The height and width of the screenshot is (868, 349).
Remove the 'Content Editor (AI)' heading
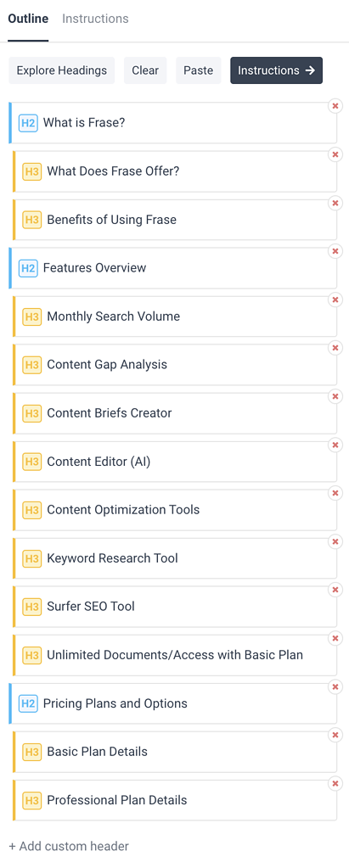point(335,445)
